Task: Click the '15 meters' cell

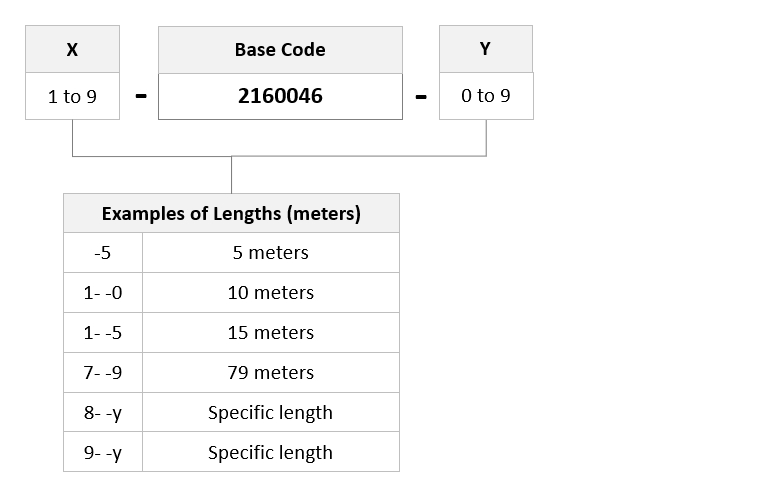Action: click(271, 333)
